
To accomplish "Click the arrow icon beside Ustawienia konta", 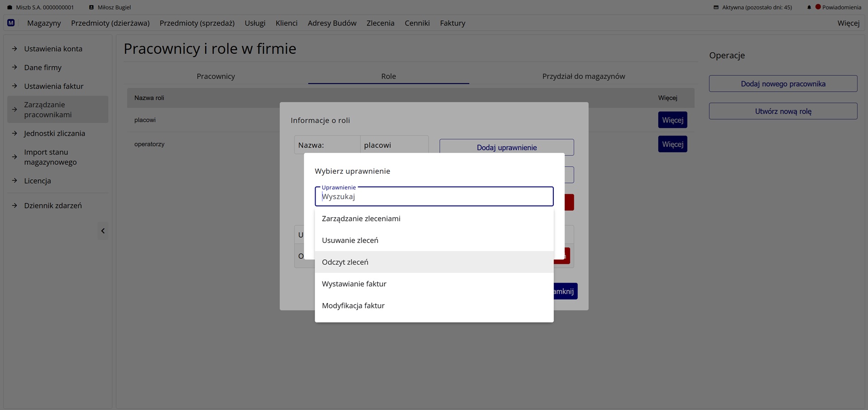I will pos(14,49).
